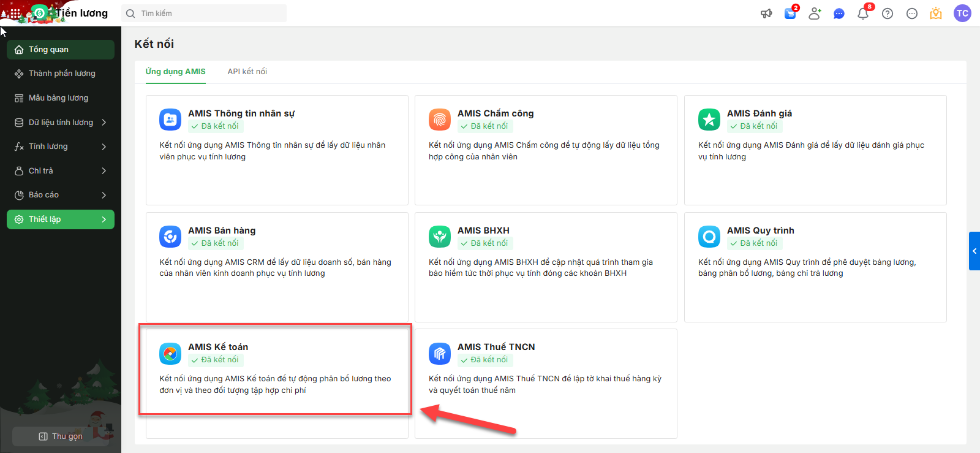Click the Thành phần lương sidebar icon
980x453 pixels.
[19, 74]
